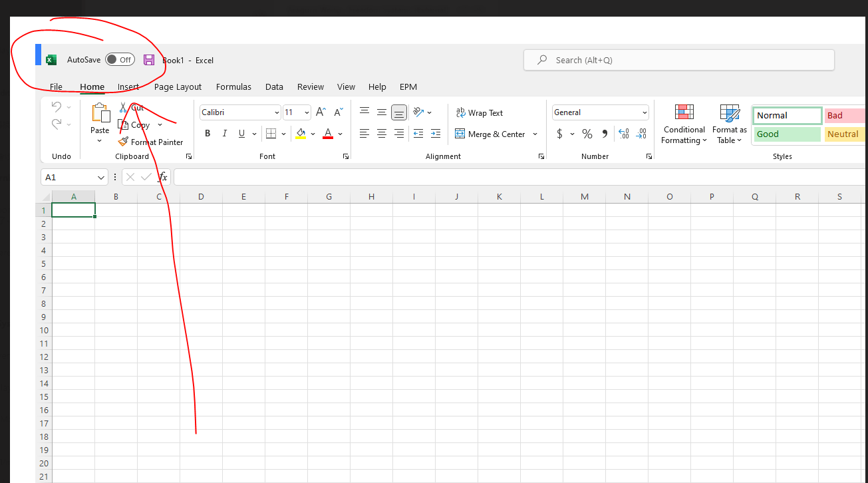This screenshot has height=483, width=868.
Task: Switch to the Data tab
Action: 274,86
